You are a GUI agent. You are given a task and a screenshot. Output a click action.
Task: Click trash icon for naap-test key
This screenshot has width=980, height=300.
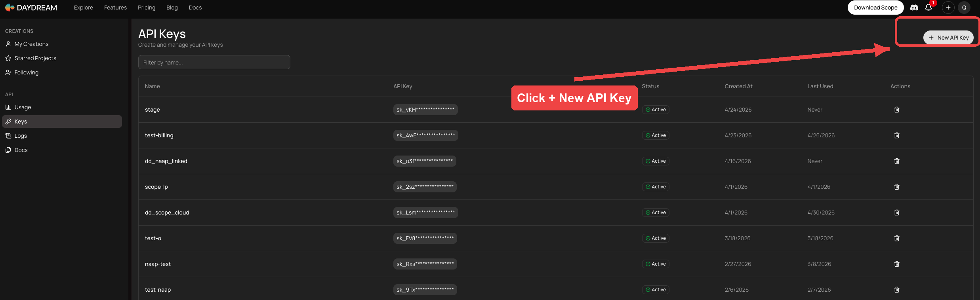pyautogui.click(x=897, y=264)
